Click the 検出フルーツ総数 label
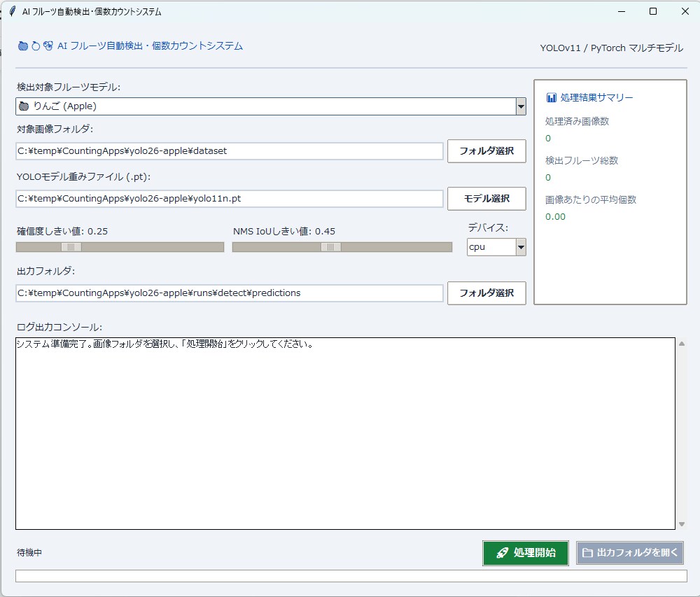 point(582,161)
